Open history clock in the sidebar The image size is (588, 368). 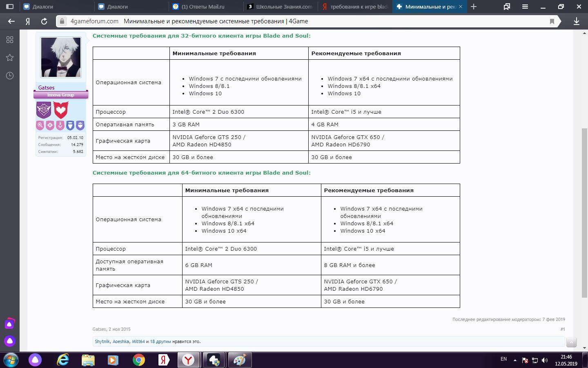(x=10, y=76)
